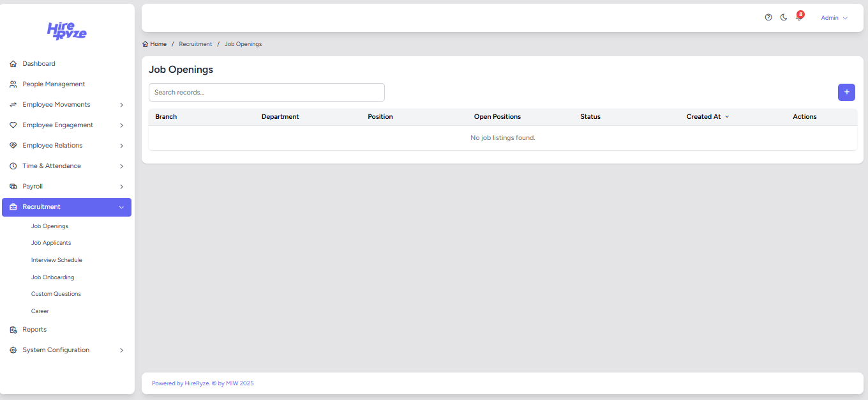Add a new job opening with plus button
This screenshot has width=868, height=400.
tap(846, 92)
